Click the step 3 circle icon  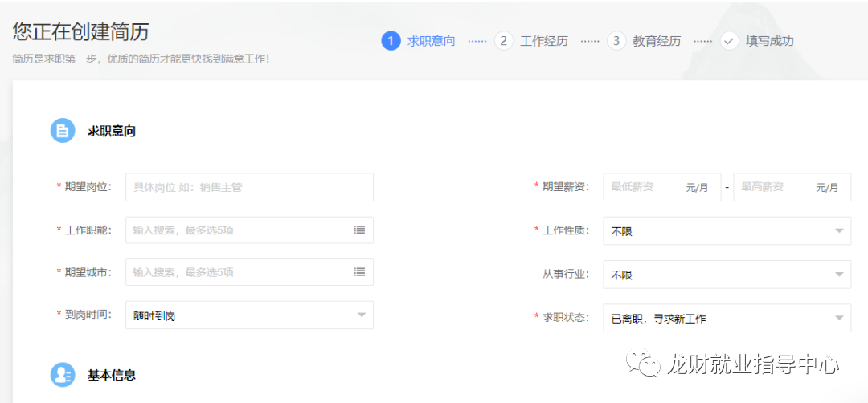point(616,41)
